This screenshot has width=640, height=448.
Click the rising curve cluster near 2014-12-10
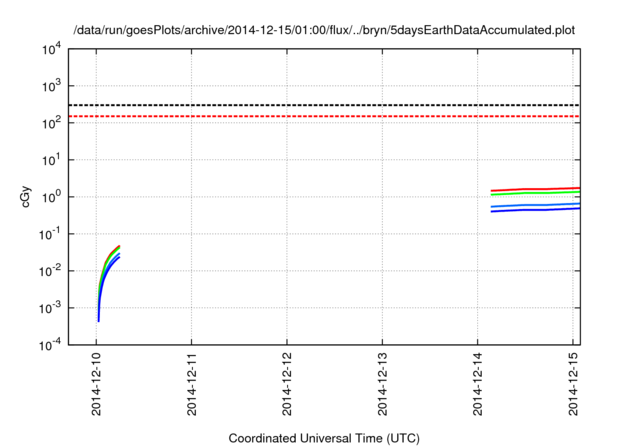point(107,265)
